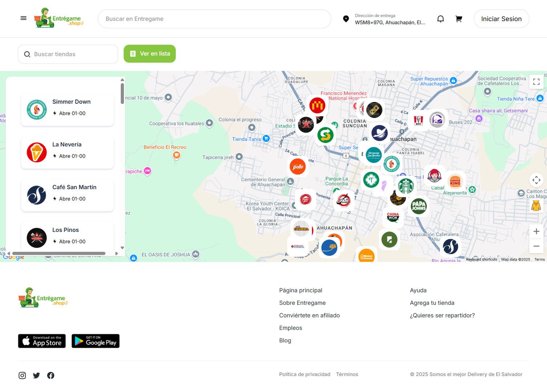Select the Farmacias San Nicolás marker
The width and height of the screenshot is (547, 392).
pyautogui.click(x=374, y=155)
